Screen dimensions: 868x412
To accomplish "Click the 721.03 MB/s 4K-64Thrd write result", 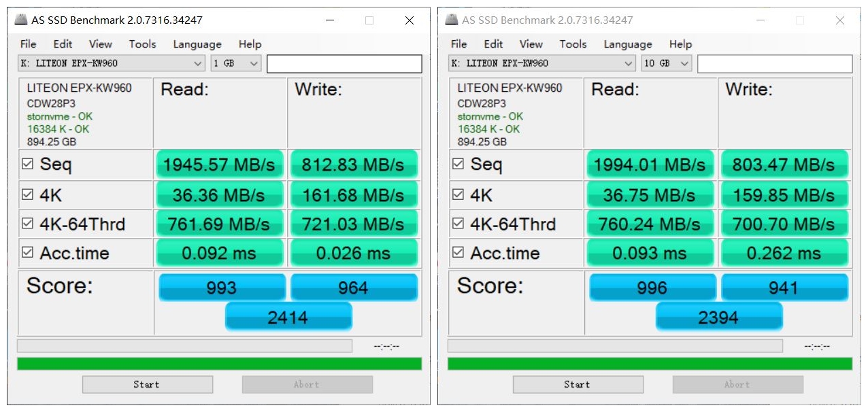I will click(353, 224).
